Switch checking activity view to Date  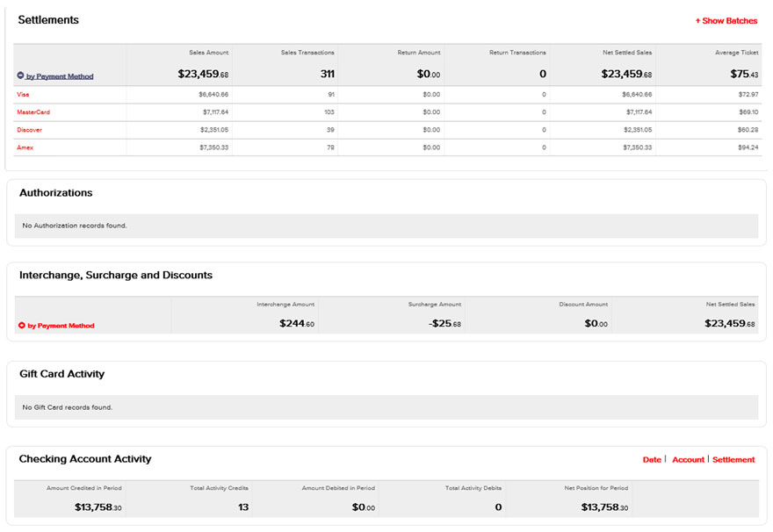[652, 459]
